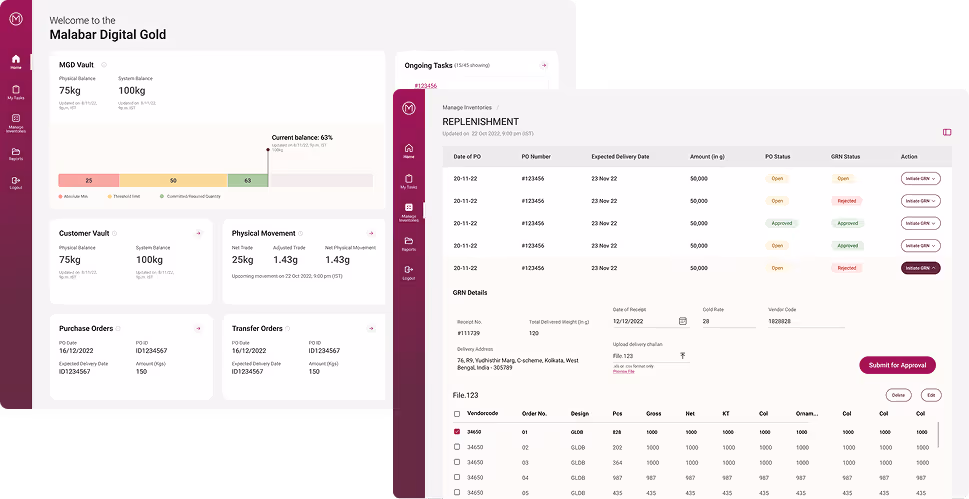Check the row for Order No. 03
This screenshot has height=499, width=969.
[x=457, y=462]
